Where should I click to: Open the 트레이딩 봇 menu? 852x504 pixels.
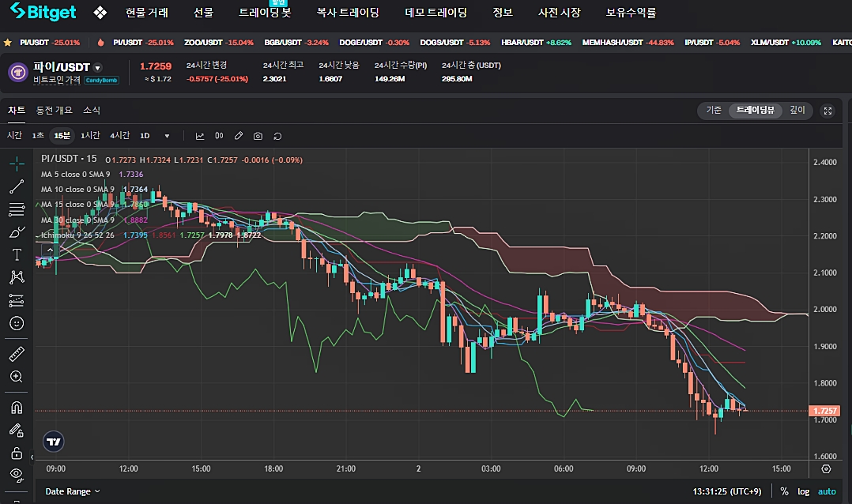click(x=266, y=12)
